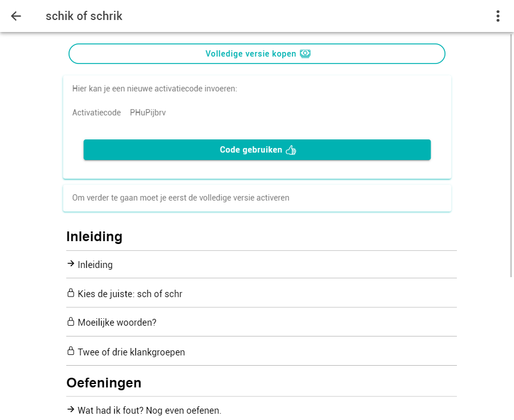Open the 'Moeilijke woorden?' lesson
The height and width of the screenshot is (420, 514).
click(117, 322)
